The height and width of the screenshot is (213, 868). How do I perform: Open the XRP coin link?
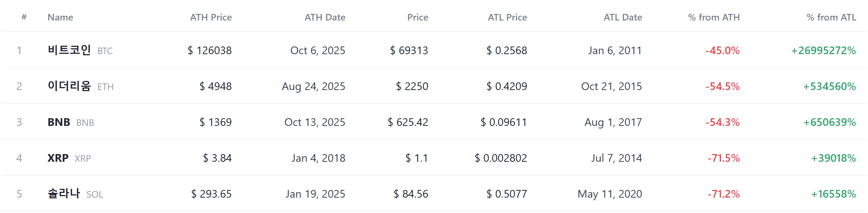[69, 158]
